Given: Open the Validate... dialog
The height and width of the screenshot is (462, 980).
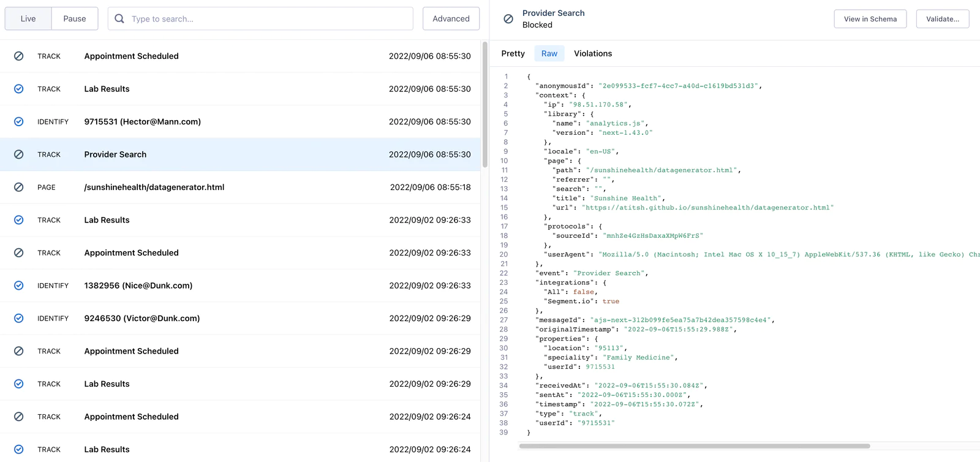Looking at the screenshot, I should click(x=942, y=19).
